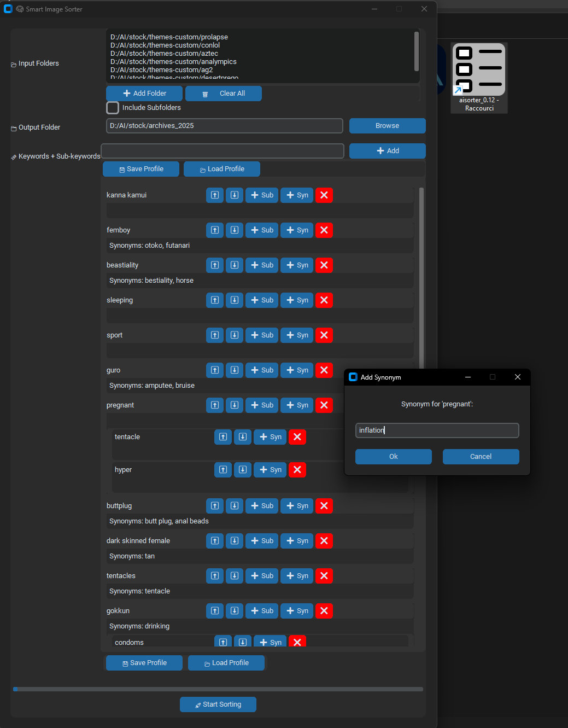Viewport: 568px width, 728px height.
Task: Click the input folders list scrollbar
Action: pos(417,51)
